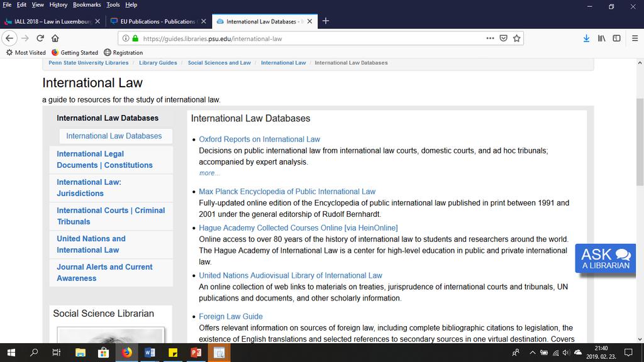Open International Courts | Criminal Tribunals page
Screen dimensions: 644x362
(111, 216)
